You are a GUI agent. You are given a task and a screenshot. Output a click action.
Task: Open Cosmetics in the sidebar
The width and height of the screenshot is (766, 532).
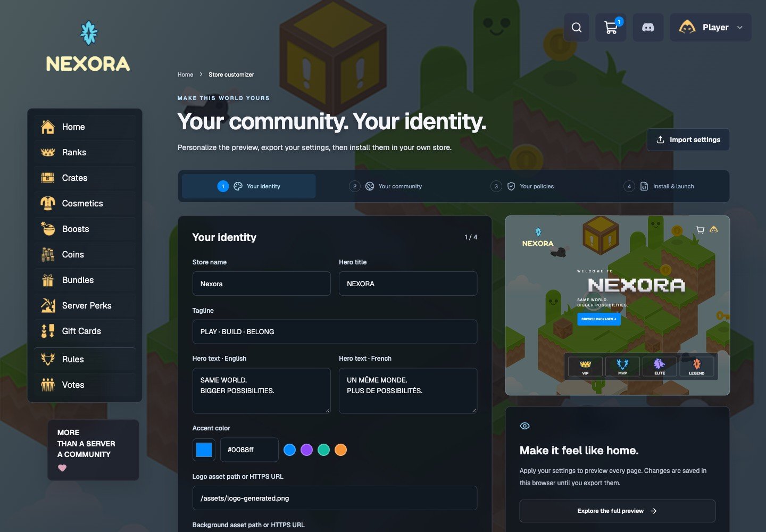pos(85,203)
